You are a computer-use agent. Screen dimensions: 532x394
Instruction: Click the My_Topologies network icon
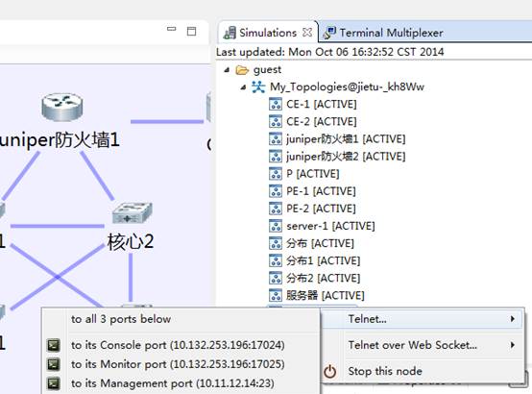click(x=258, y=86)
